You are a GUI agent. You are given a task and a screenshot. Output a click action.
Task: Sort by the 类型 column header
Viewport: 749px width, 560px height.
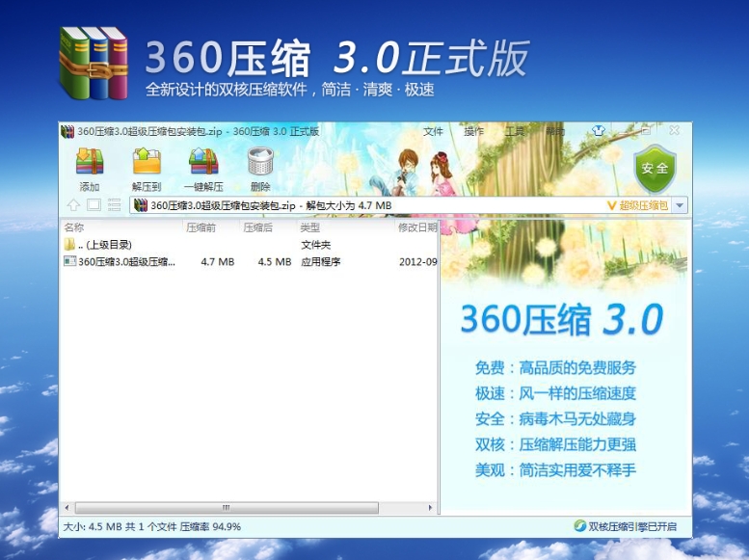[310, 227]
